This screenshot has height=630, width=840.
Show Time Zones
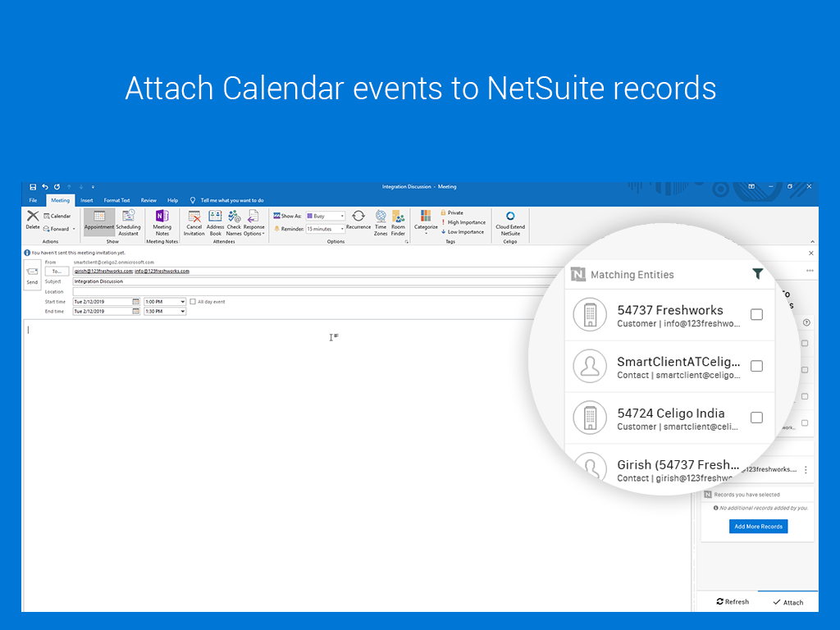[x=381, y=222]
